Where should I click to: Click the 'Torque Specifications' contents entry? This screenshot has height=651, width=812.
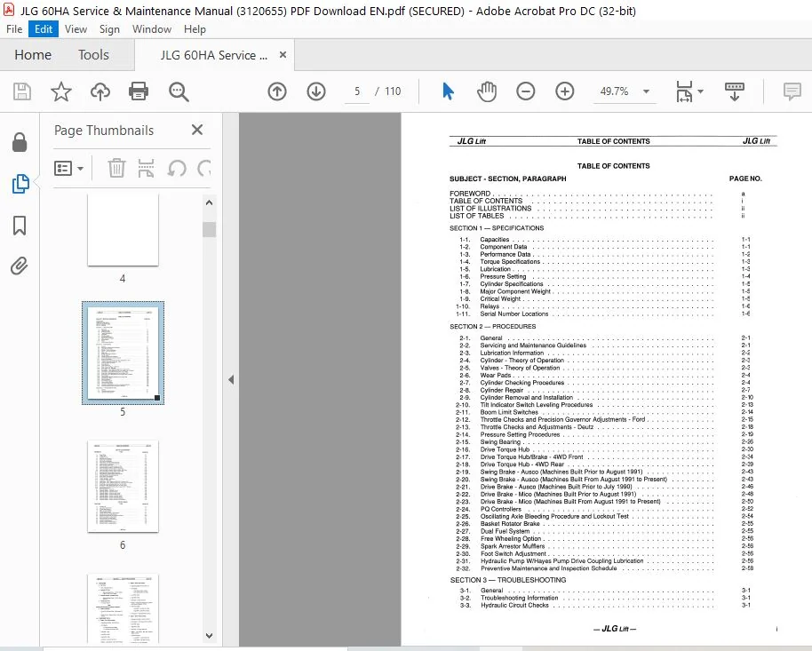pos(510,261)
